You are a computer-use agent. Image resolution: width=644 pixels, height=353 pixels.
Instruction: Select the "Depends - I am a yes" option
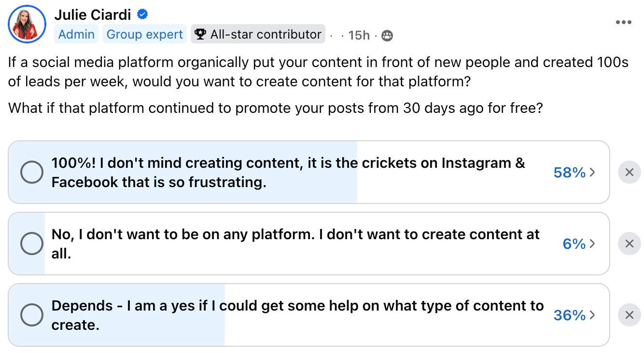[x=32, y=315]
